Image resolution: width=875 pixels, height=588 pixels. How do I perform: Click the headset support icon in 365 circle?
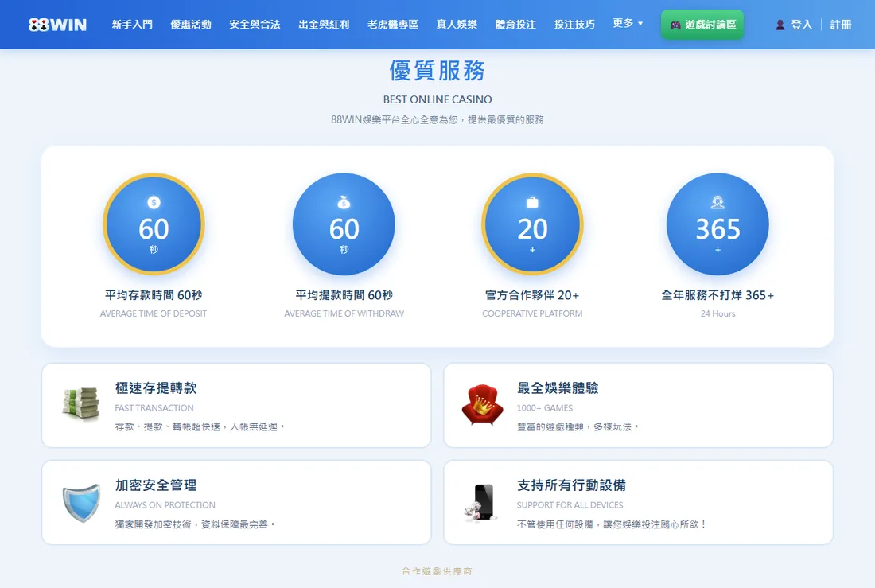[x=717, y=202]
